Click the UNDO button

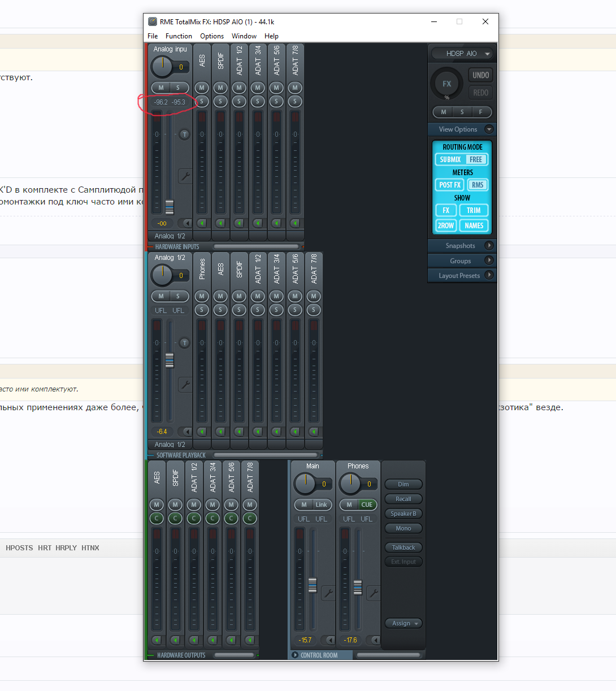coord(481,75)
